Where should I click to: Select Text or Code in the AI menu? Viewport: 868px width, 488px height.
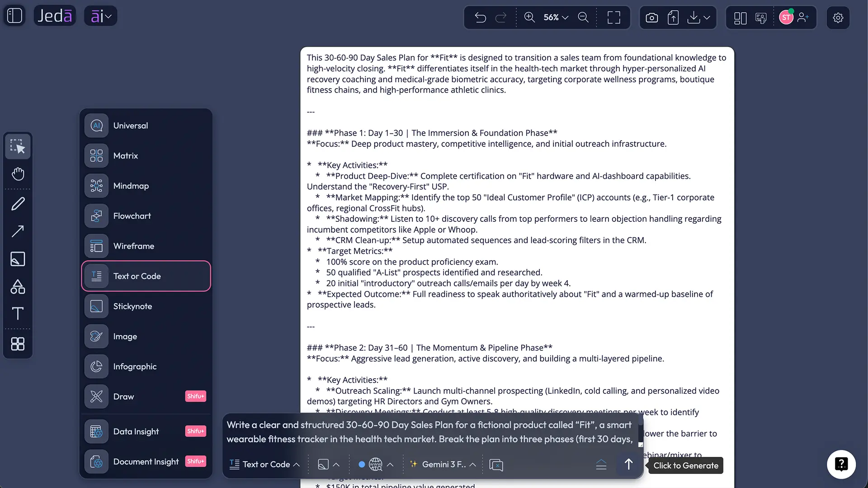tap(146, 276)
